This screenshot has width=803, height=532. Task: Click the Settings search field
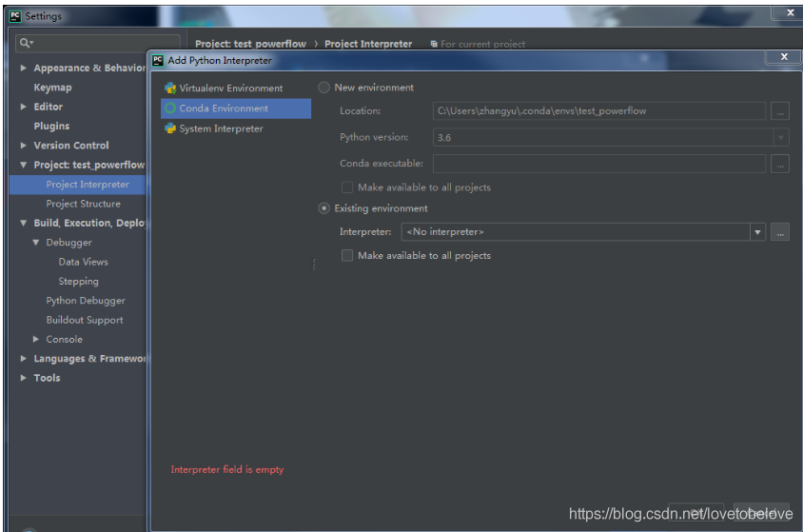[x=98, y=43]
